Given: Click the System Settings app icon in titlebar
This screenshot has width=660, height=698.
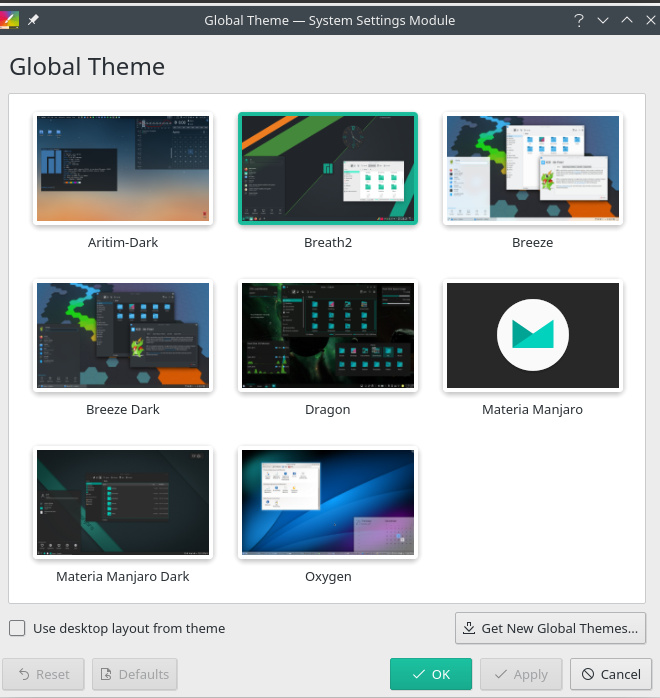Looking at the screenshot, I should coord(9,20).
